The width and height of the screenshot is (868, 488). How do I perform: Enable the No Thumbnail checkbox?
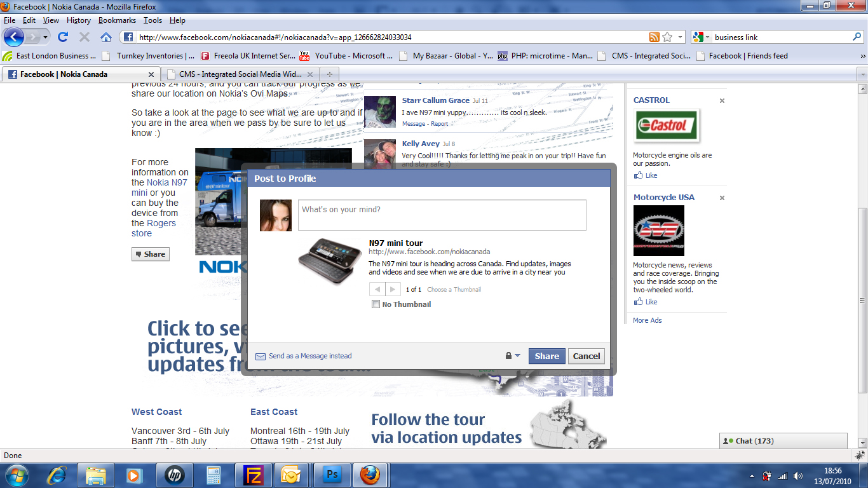pos(376,304)
